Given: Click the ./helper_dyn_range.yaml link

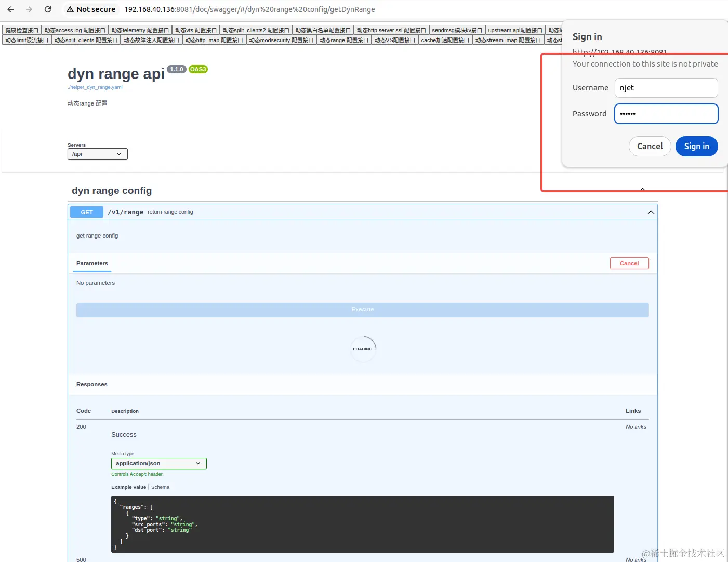Looking at the screenshot, I should (95, 87).
